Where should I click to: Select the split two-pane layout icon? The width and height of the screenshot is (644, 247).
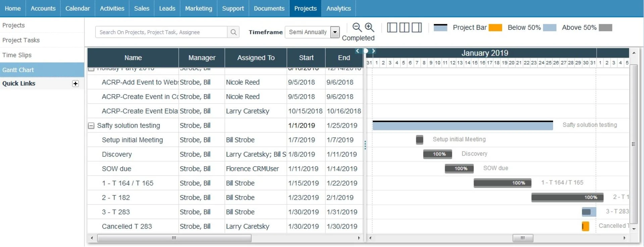pos(404,27)
